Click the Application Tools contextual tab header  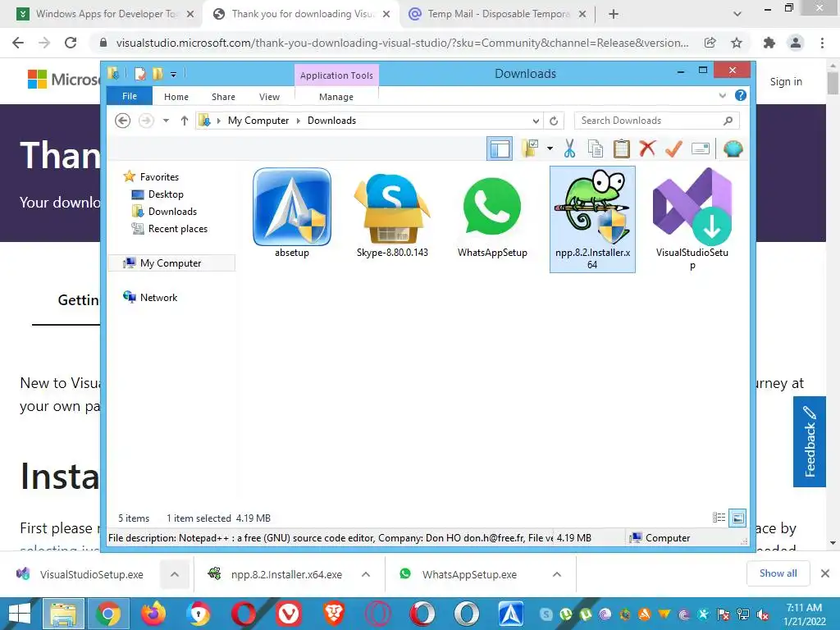[x=336, y=75]
